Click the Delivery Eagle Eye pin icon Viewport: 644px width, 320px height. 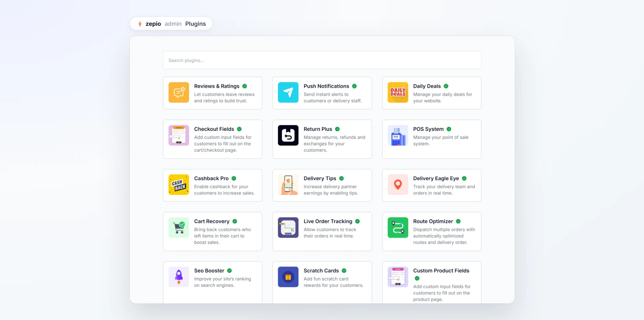[x=398, y=185]
